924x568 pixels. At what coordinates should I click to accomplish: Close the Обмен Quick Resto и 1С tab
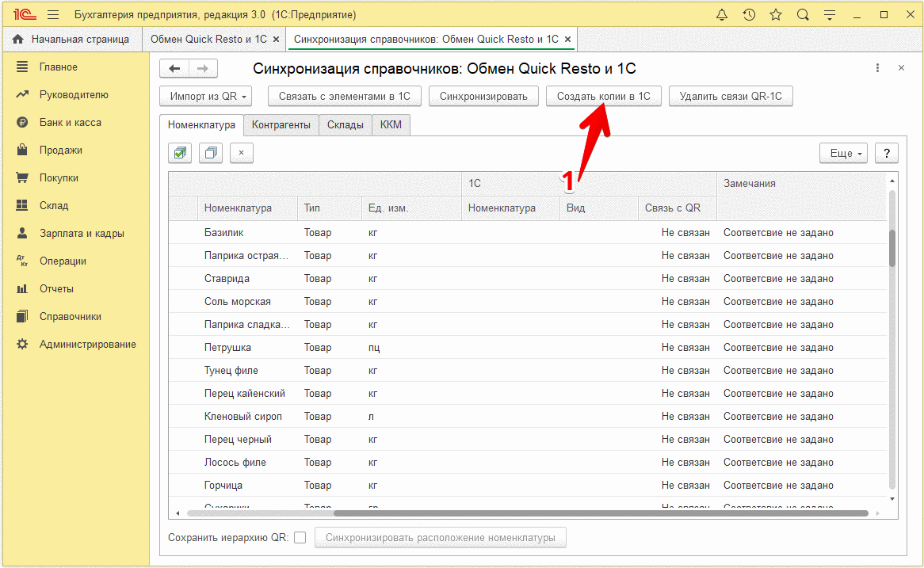point(277,40)
